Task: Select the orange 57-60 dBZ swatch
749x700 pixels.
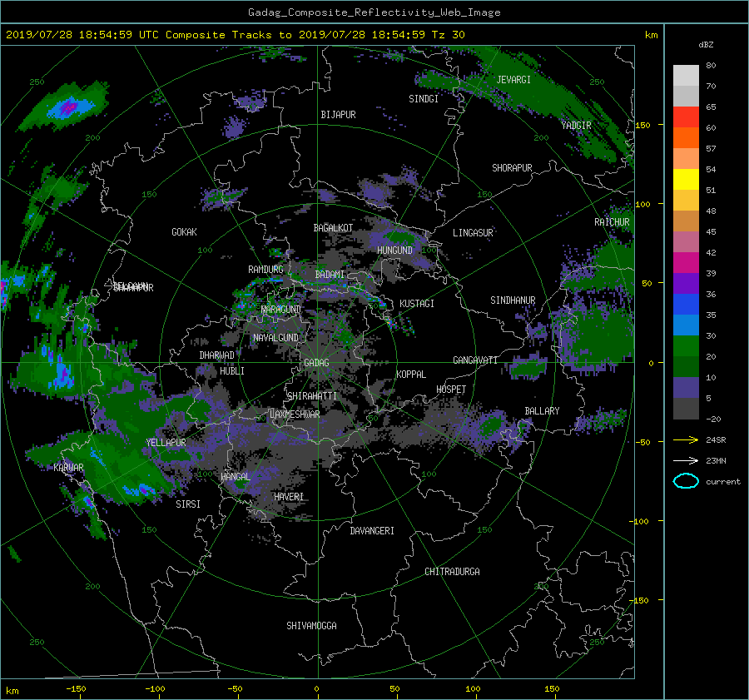Action: pyautogui.click(x=686, y=138)
